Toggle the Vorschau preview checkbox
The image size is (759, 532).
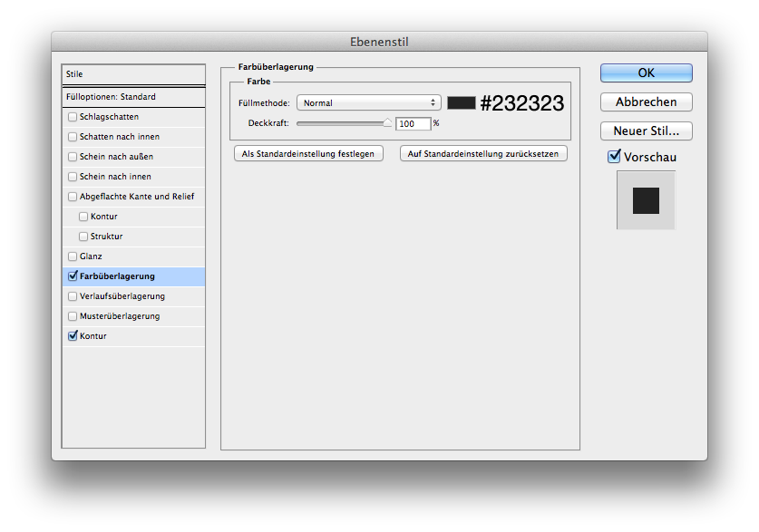coord(614,157)
